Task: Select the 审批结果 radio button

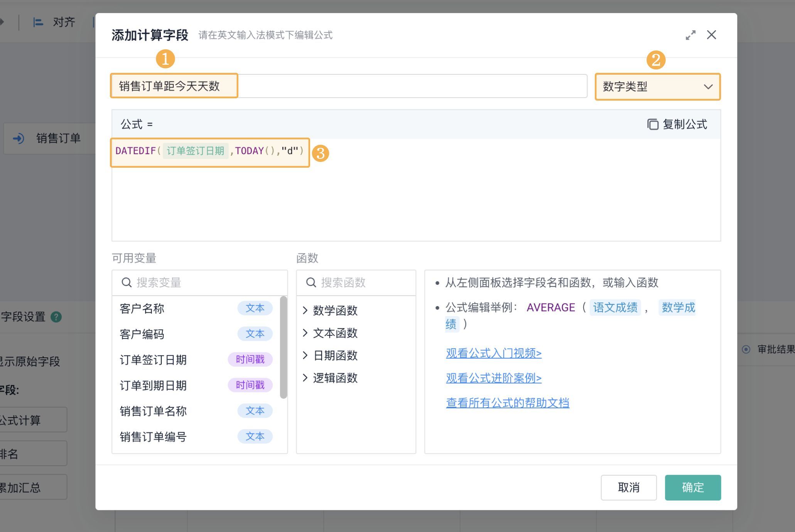Action: tap(746, 349)
